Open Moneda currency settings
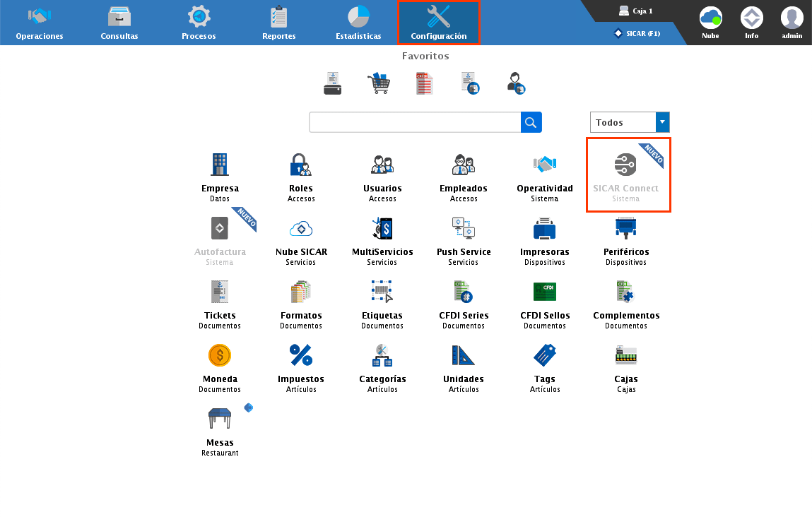 (x=220, y=356)
